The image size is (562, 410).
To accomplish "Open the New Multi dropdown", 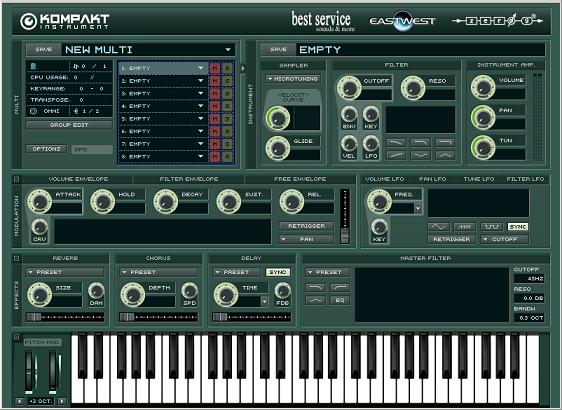I will [x=228, y=50].
